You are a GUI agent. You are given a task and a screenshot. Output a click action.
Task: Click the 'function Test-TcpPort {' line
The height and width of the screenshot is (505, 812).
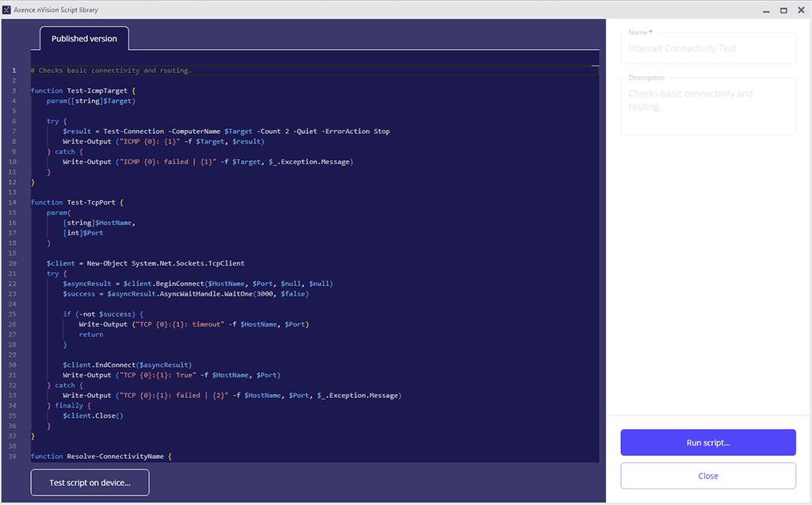[x=77, y=202]
